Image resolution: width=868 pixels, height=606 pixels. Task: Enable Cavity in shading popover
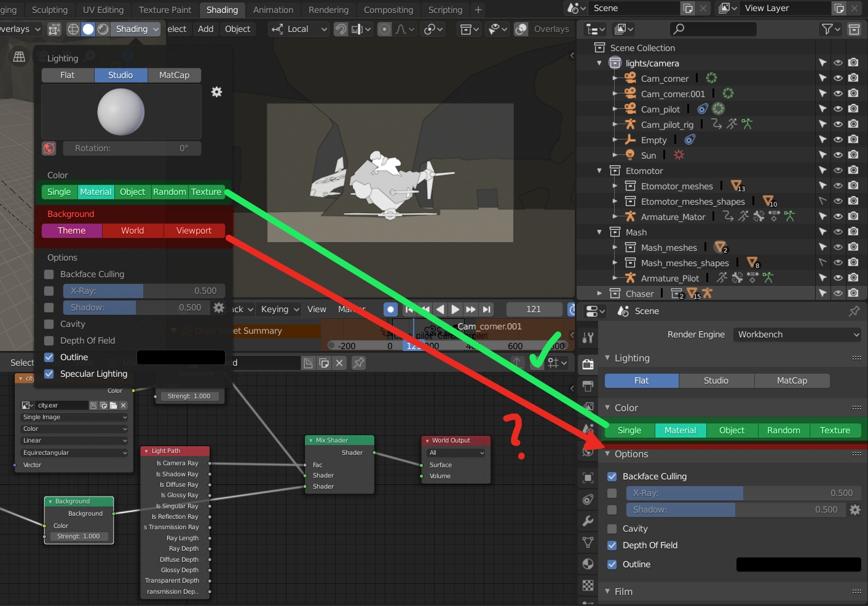tap(49, 324)
